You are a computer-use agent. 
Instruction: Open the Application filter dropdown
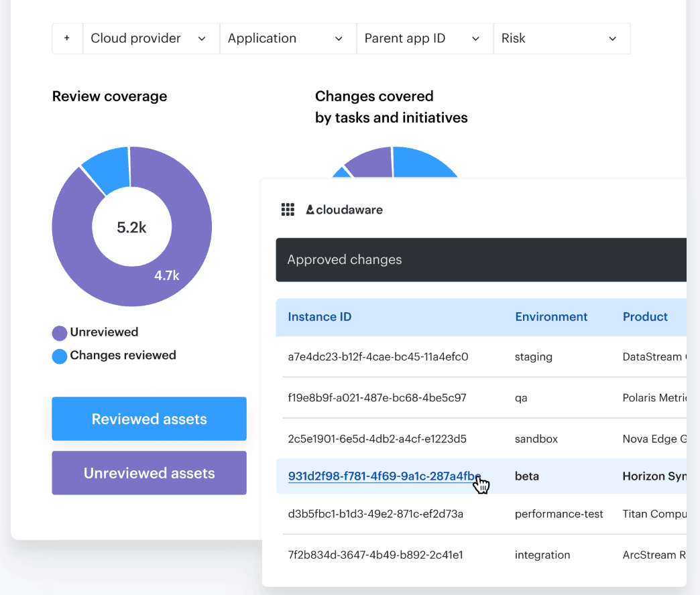[x=287, y=38]
